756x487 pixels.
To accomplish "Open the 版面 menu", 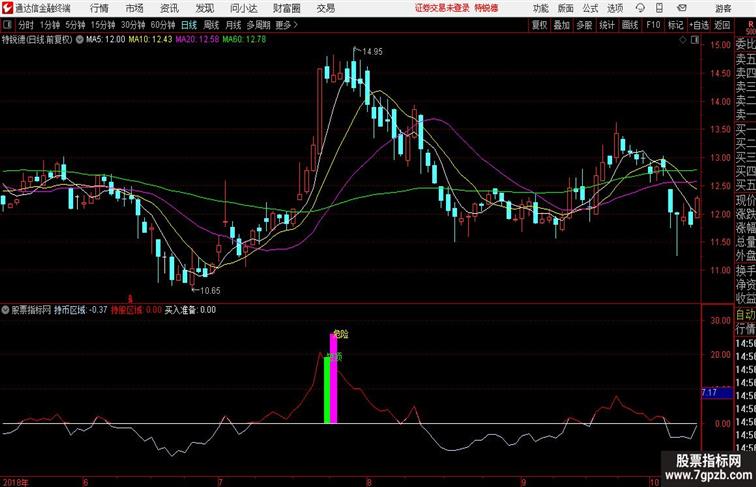I will click(566, 8).
